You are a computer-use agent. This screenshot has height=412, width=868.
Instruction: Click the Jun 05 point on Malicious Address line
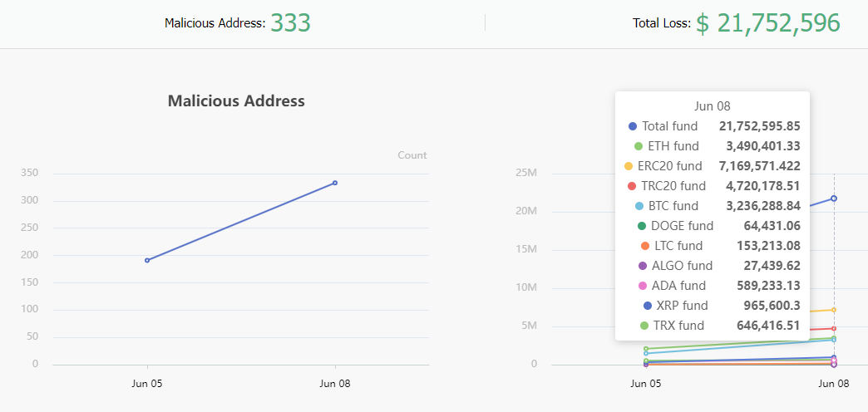click(147, 260)
